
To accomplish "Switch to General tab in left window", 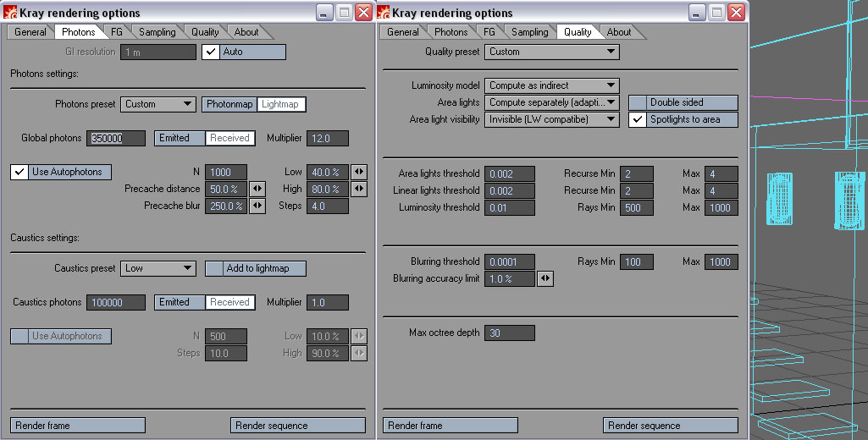I will (30, 32).
